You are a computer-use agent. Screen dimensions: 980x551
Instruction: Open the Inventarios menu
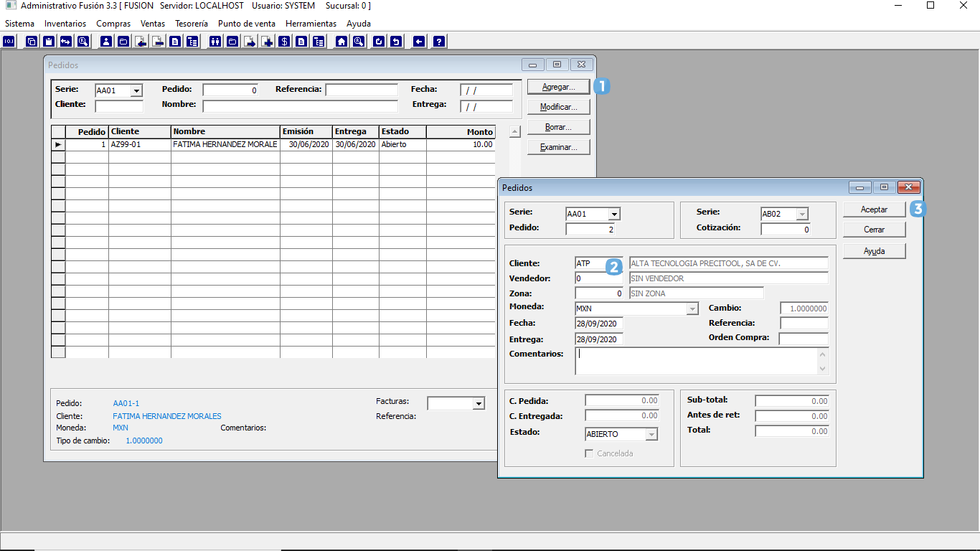65,24
